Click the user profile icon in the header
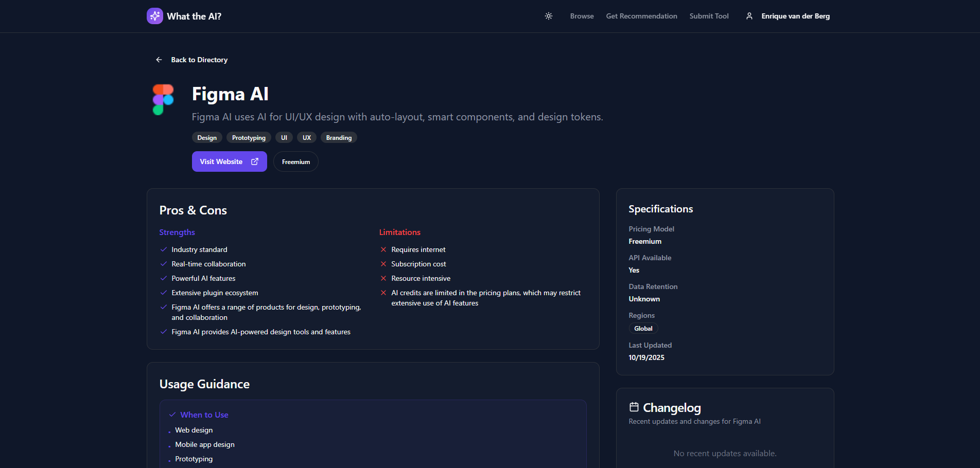This screenshot has width=980, height=468. pos(749,16)
